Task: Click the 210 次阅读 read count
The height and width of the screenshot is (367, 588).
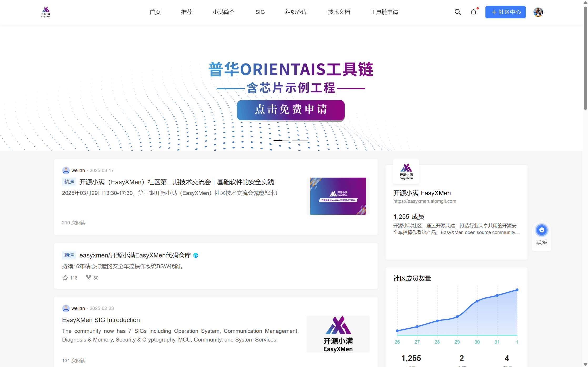Action: pos(74,223)
